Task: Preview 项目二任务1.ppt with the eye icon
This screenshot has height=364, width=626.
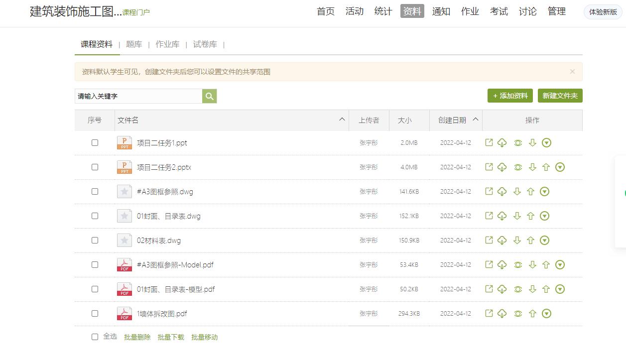Action: click(518, 143)
